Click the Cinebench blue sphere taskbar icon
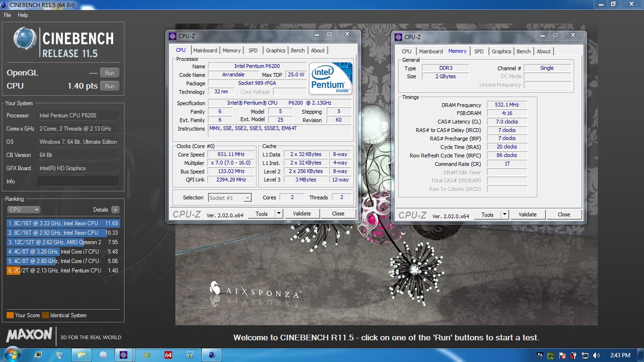Screen dimensions: 644x362 (212, 355)
